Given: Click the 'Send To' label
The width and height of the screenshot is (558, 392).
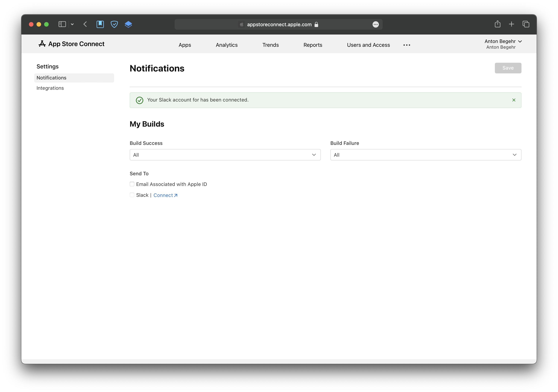Looking at the screenshot, I should pos(139,174).
